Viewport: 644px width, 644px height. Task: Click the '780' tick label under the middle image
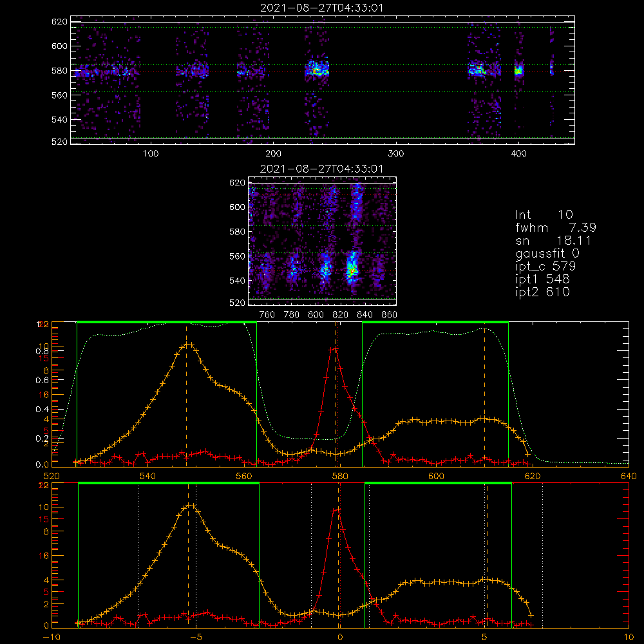pyautogui.click(x=292, y=315)
